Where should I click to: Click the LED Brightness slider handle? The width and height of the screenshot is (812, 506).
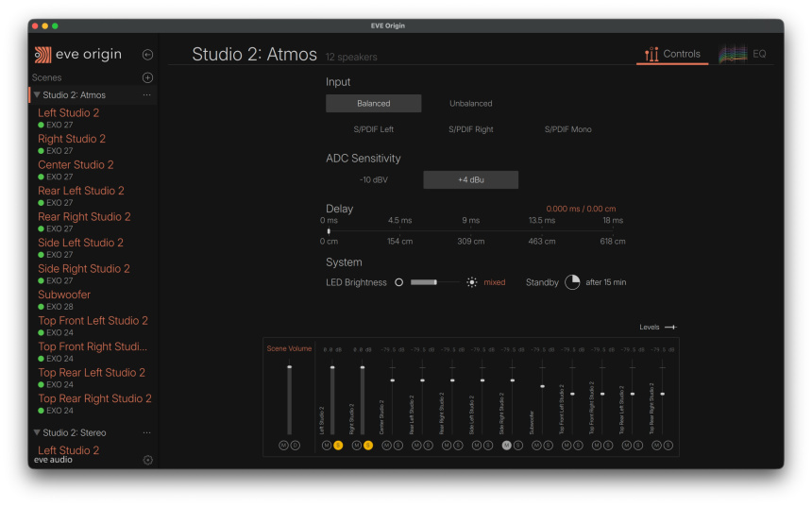(x=435, y=282)
